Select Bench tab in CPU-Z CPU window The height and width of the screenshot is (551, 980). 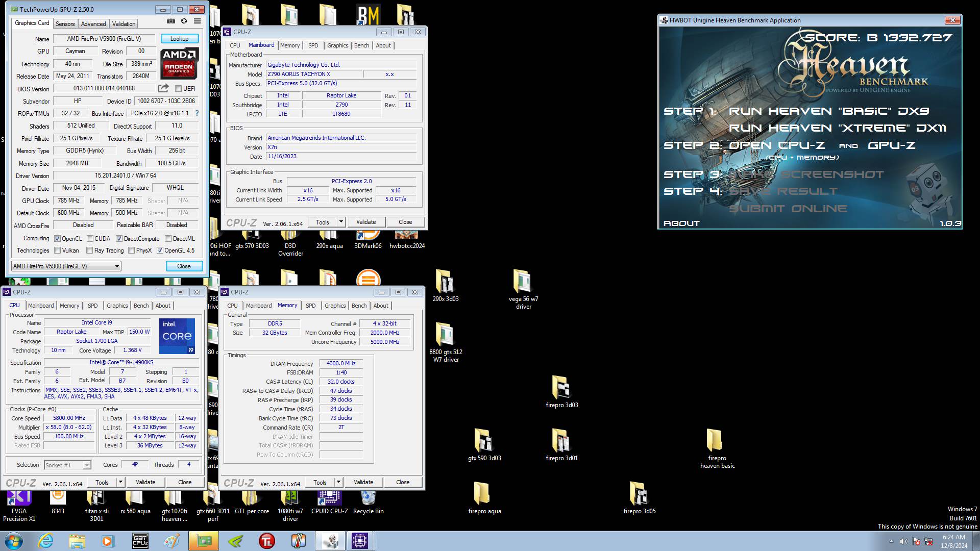pos(141,306)
